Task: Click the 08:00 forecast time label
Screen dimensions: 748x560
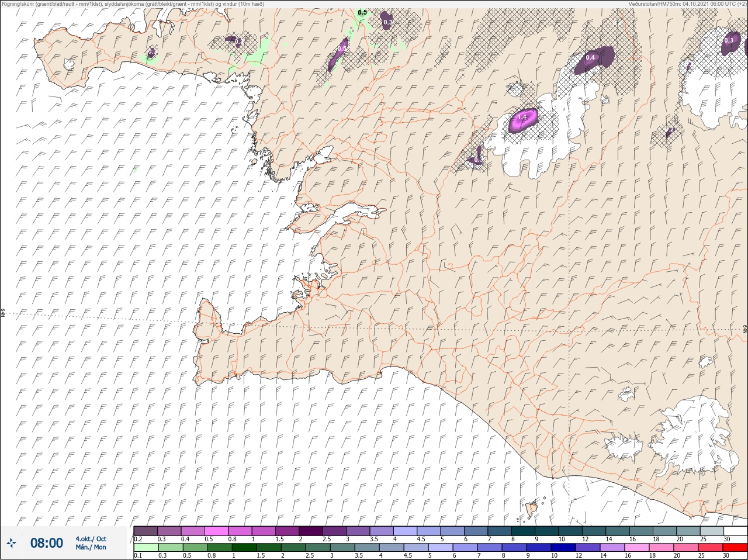Action: coord(47,543)
